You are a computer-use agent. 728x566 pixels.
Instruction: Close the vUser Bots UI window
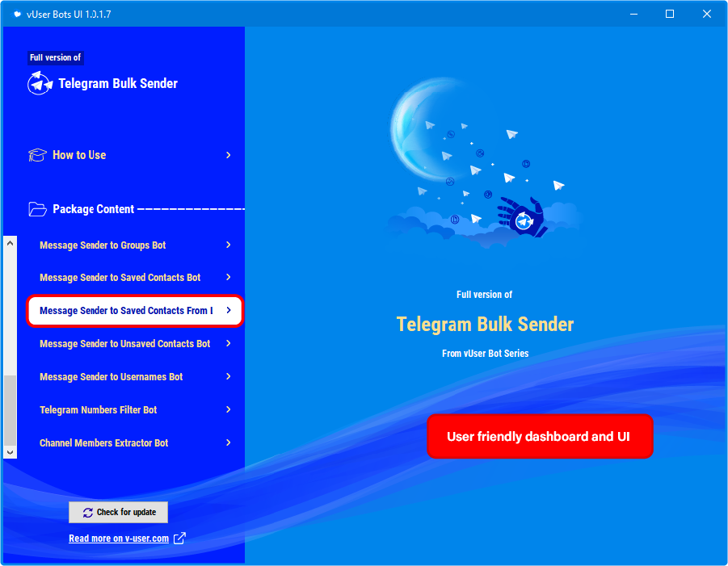pyautogui.click(x=707, y=14)
